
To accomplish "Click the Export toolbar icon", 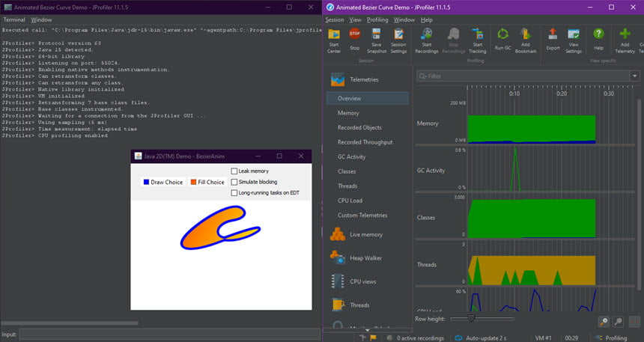I will coord(553,34).
